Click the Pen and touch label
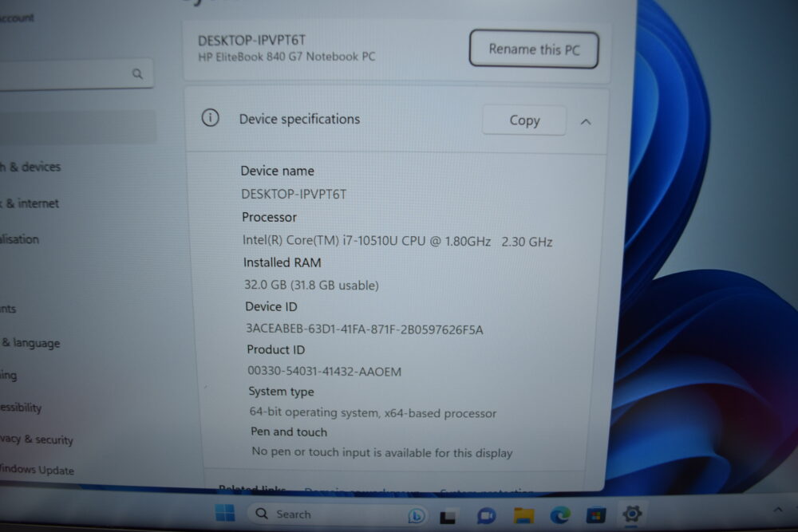798x532 pixels. coord(289,432)
